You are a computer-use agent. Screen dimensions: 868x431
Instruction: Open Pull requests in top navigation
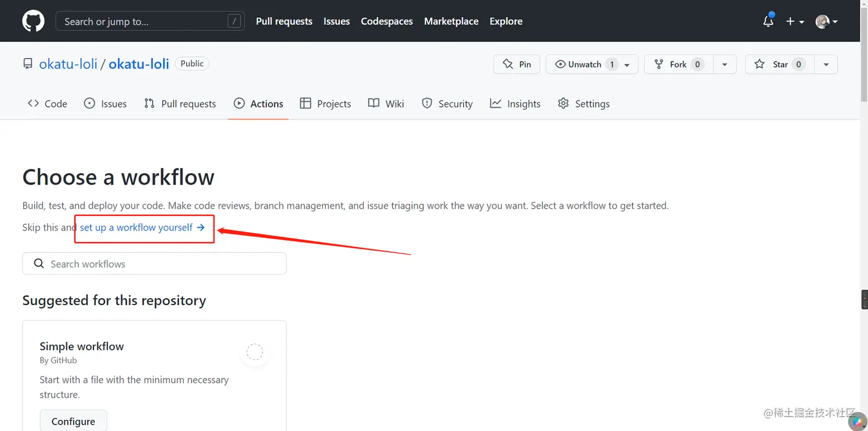pos(284,21)
